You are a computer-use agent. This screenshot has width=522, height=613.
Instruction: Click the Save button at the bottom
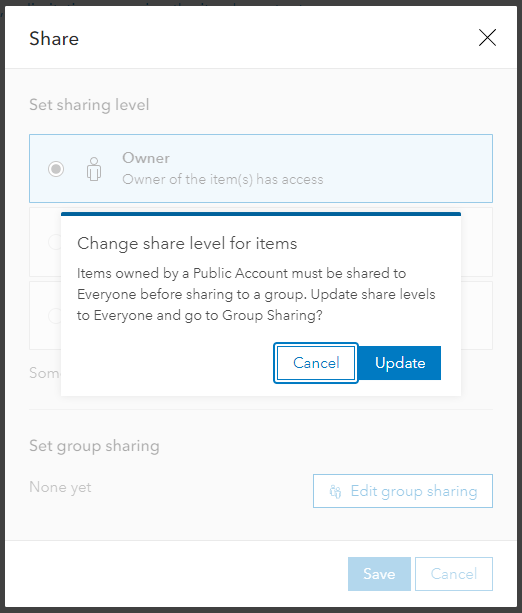point(379,574)
